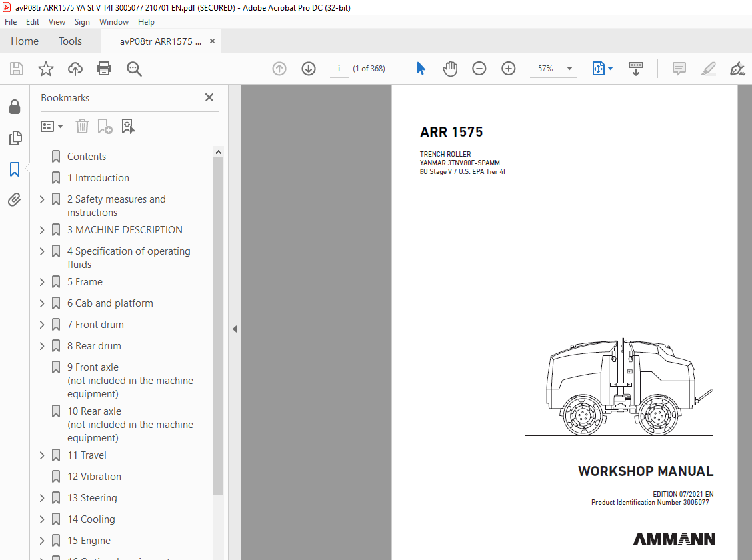Toggle scrolling mode icon
Viewport: 752px width, 560px height.
pos(636,69)
